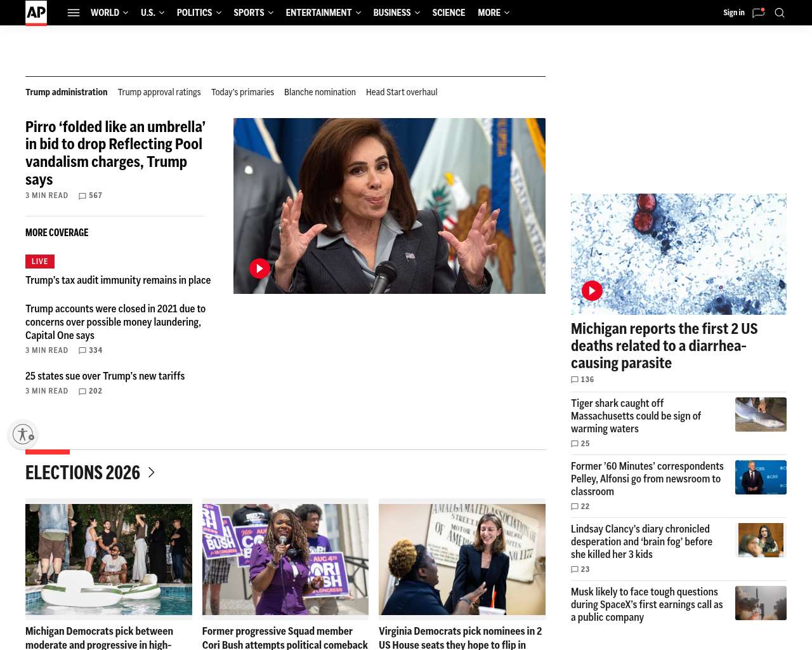The height and width of the screenshot is (650, 812).
Task: Click the Lindsay Clancy courtroom thumbnail
Action: tap(761, 540)
